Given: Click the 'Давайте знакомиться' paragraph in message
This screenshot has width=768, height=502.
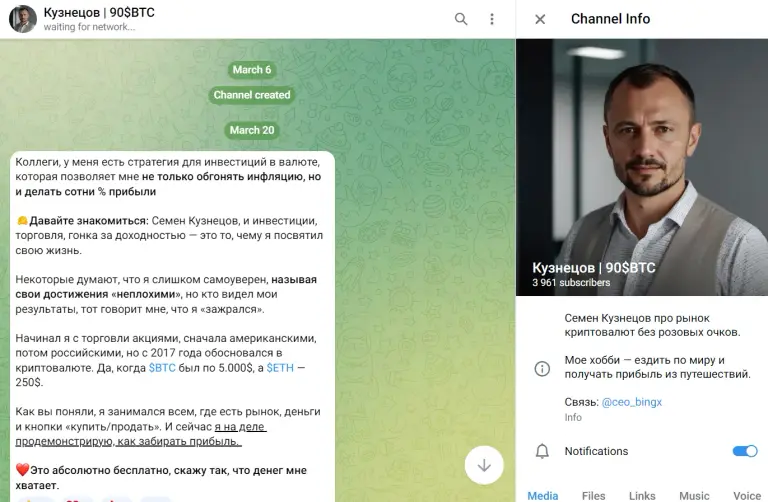Looking at the screenshot, I should pos(169,236).
